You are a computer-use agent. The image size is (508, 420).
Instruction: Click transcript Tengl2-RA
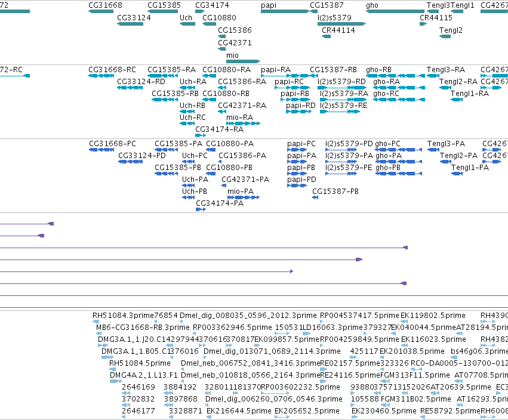[458, 82]
